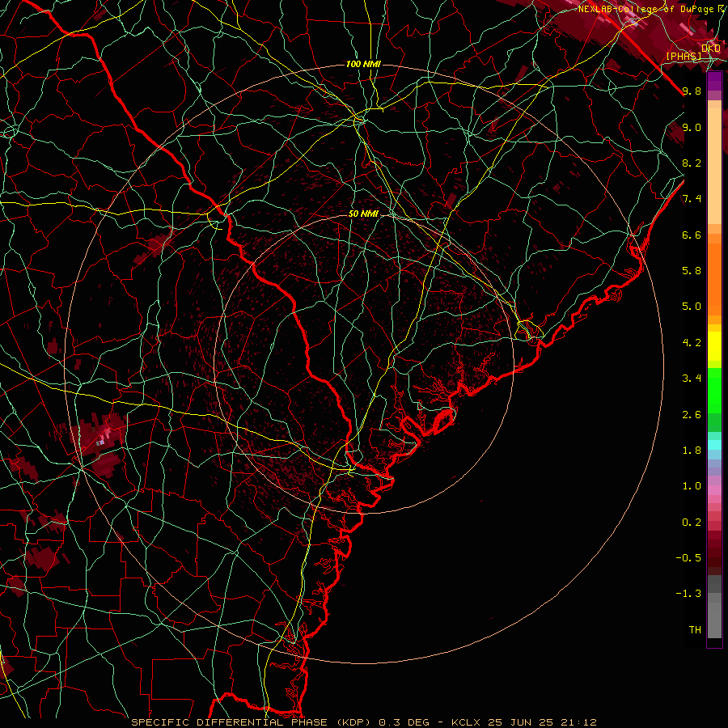Click the 0.2 value on the KDP scale

[692, 523]
